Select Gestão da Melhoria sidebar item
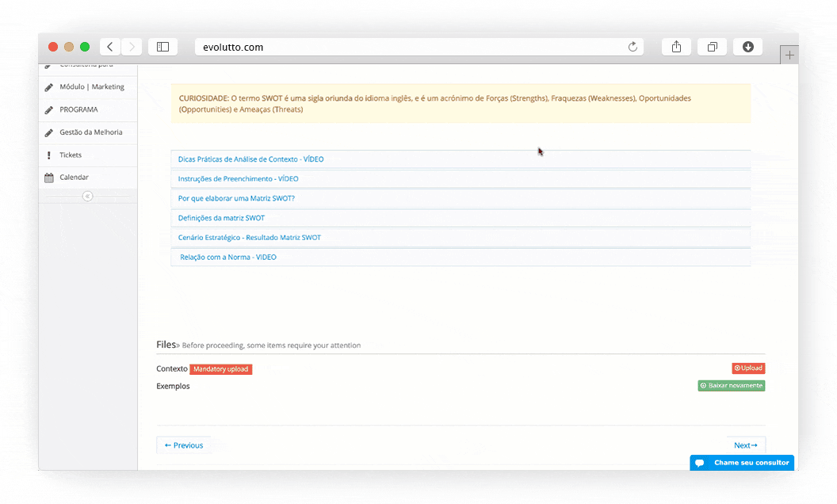This screenshot has width=837, height=504. point(90,132)
